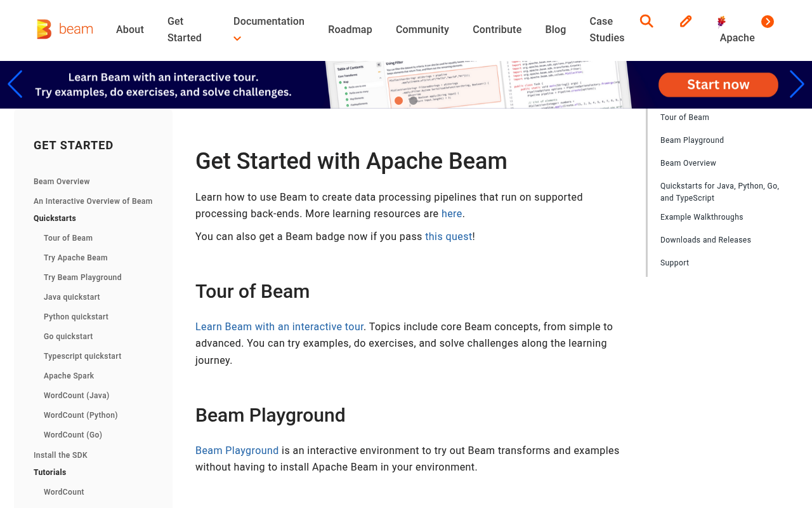The height and width of the screenshot is (508, 812).
Task: Select the gray carousel indicator dot
Action: [x=413, y=100]
